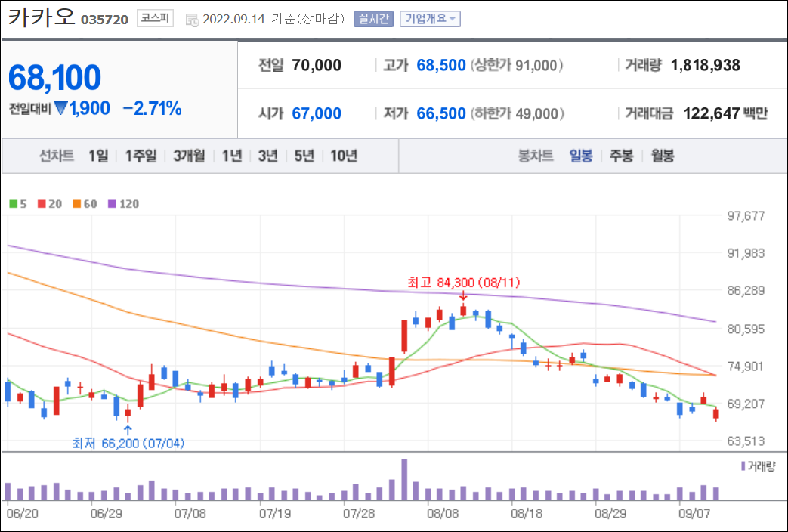Click the tallest volume bar in early August
Screen dimensions: 788x532
404,479
